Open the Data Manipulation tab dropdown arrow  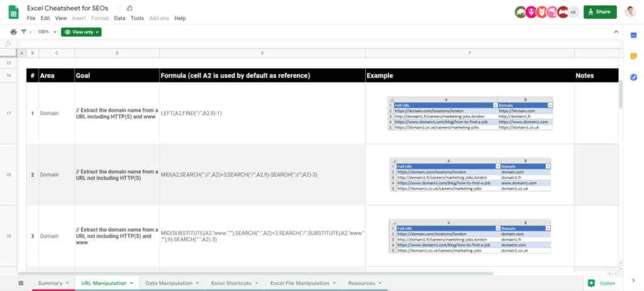pyautogui.click(x=197, y=283)
